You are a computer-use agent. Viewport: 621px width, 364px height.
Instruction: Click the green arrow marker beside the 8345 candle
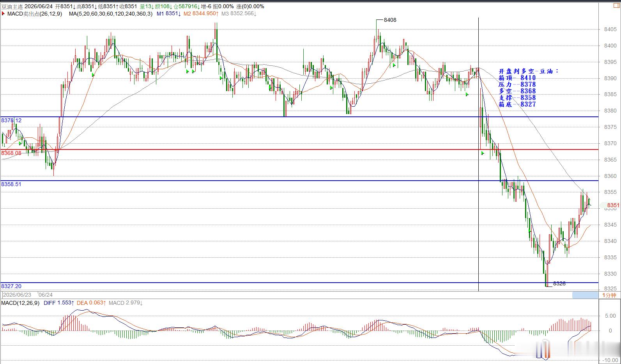pos(529,230)
